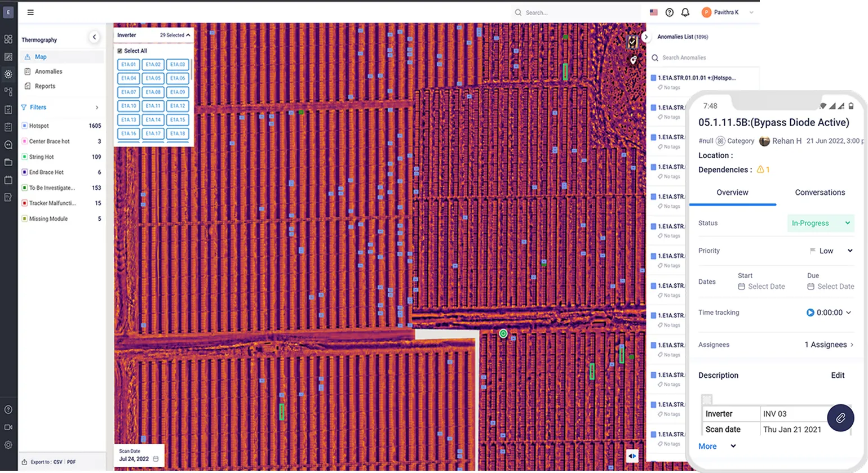
Task: Click the location pin tool on map
Action: pyautogui.click(x=633, y=60)
